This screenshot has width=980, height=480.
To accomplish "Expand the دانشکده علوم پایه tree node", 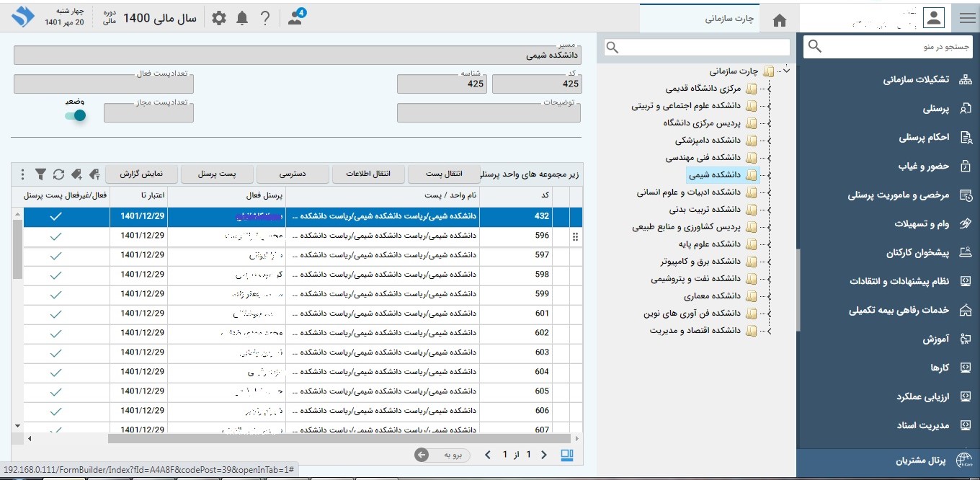I will [769, 244].
